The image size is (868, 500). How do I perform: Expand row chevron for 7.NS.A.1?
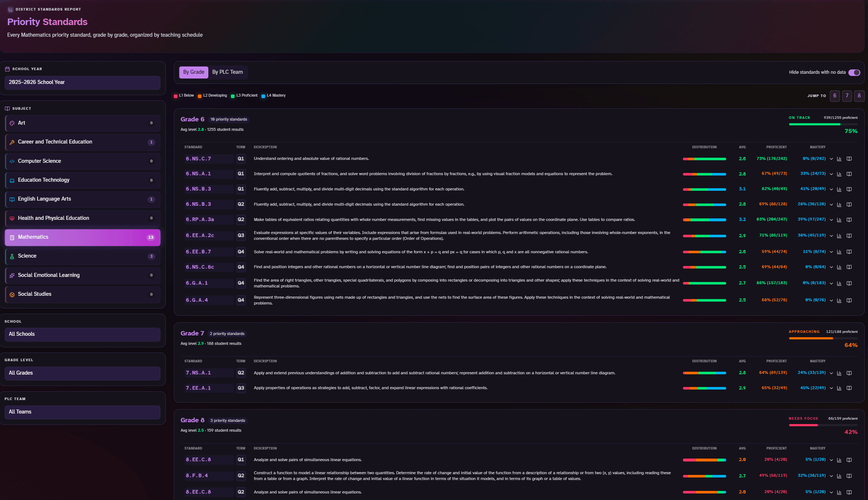coord(831,373)
